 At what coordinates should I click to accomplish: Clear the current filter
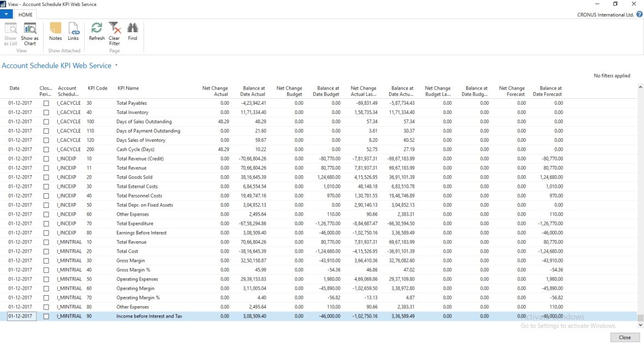pyautogui.click(x=114, y=33)
